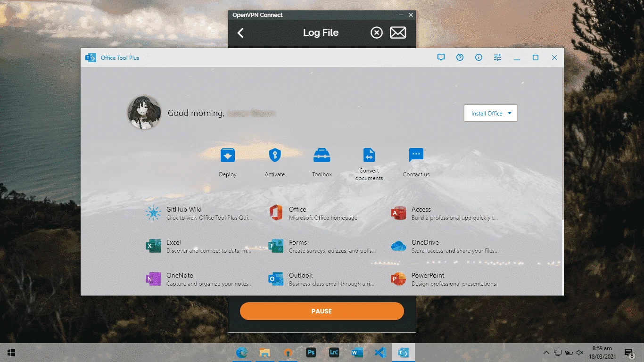Open Visual Studio Code from the taskbar
The image size is (644, 362).
point(380,353)
